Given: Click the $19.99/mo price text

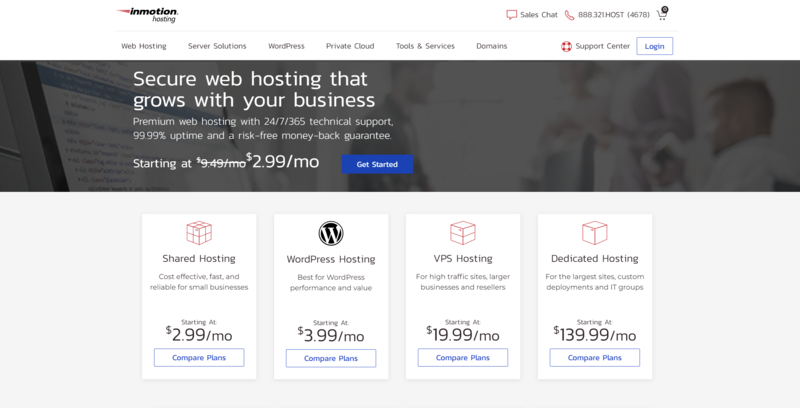Looking at the screenshot, I should point(463,335).
